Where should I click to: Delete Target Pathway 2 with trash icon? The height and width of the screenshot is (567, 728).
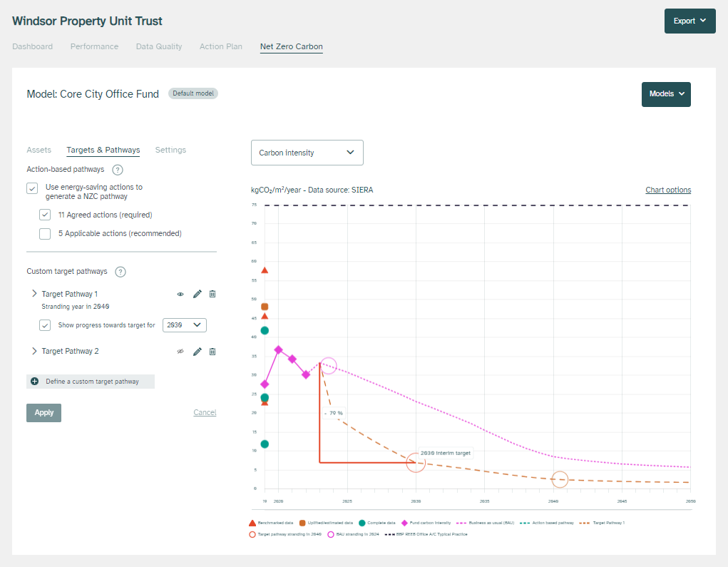pyautogui.click(x=212, y=351)
